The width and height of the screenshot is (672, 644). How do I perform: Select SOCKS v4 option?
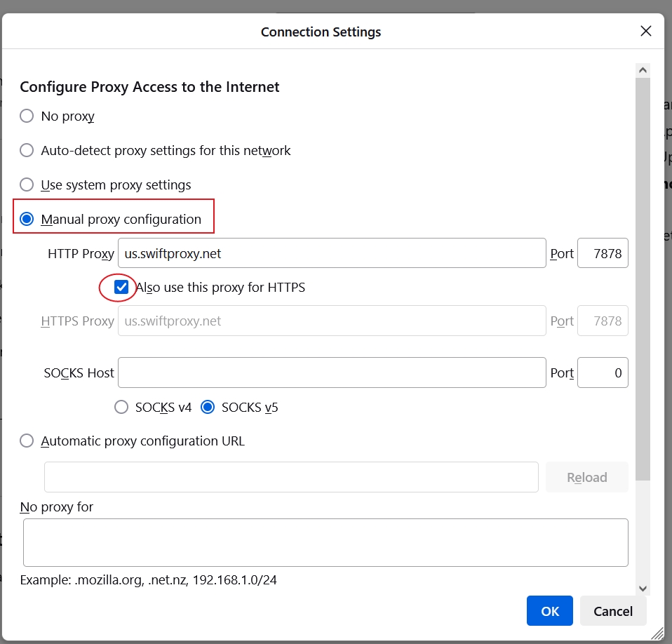(121, 408)
